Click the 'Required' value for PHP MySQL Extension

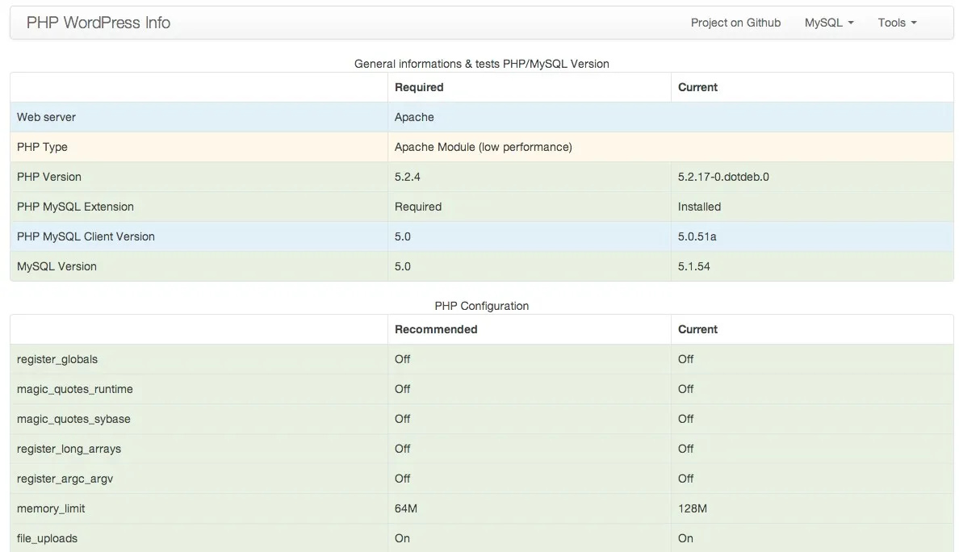pos(418,207)
